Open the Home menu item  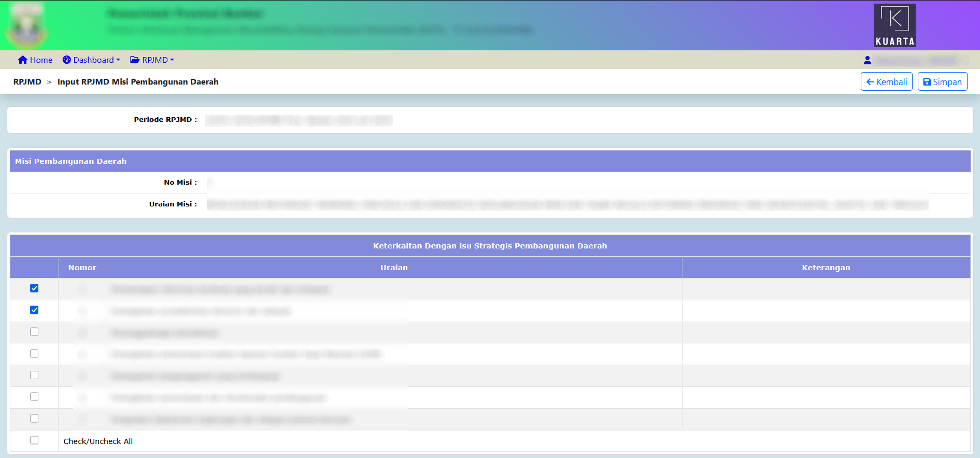pos(41,60)
